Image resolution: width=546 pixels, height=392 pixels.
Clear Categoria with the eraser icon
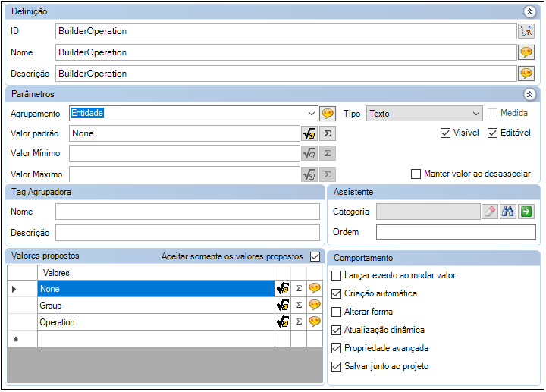(x=490, y=212)
